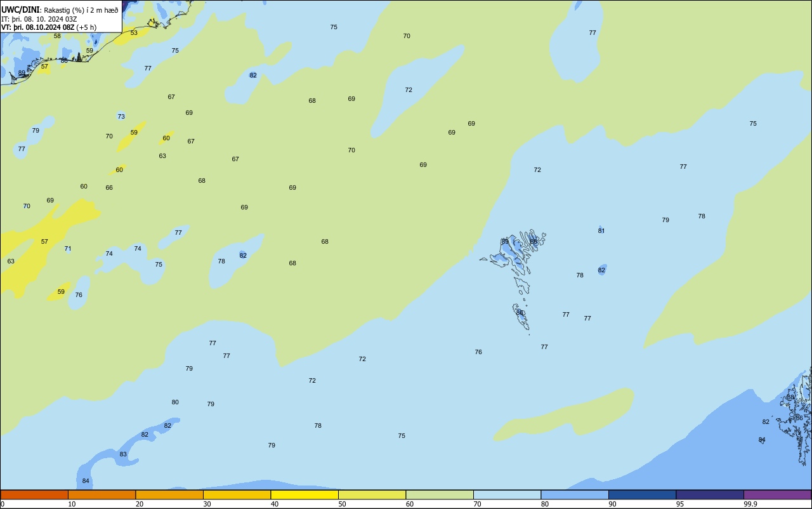The height and width of the screenshot is (509, 812).
Task: Click the "99.9" legend tick label
Action: click(x=750, y=504)
